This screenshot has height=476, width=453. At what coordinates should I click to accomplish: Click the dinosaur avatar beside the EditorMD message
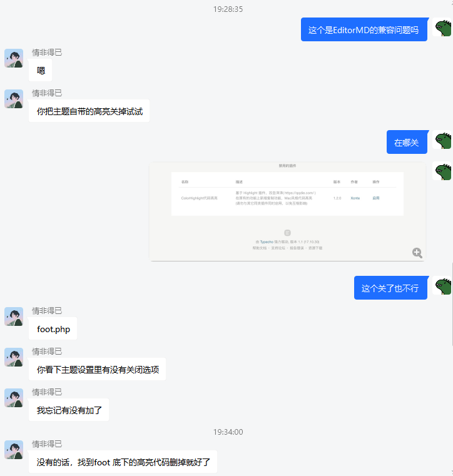click(x=442, y=28)
